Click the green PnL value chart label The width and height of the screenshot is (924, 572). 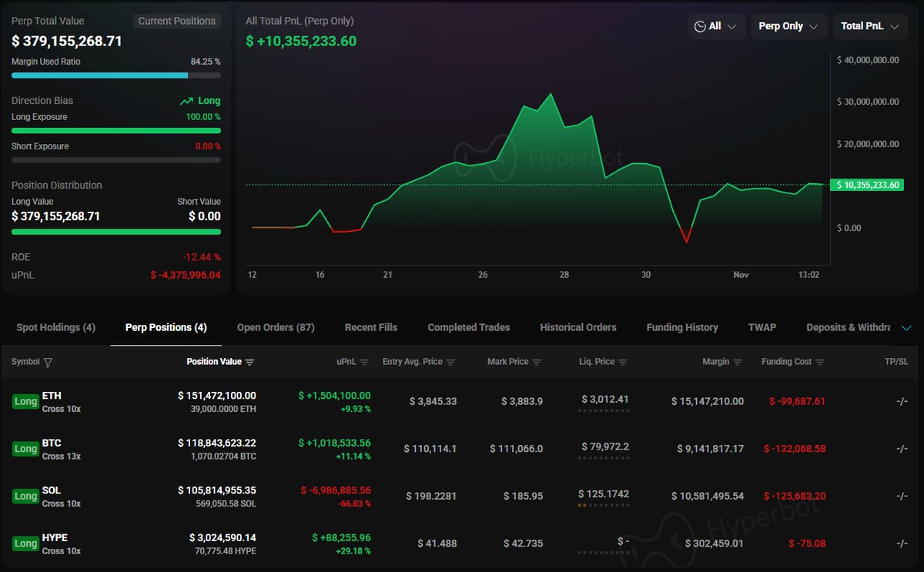tap(866, 185)
